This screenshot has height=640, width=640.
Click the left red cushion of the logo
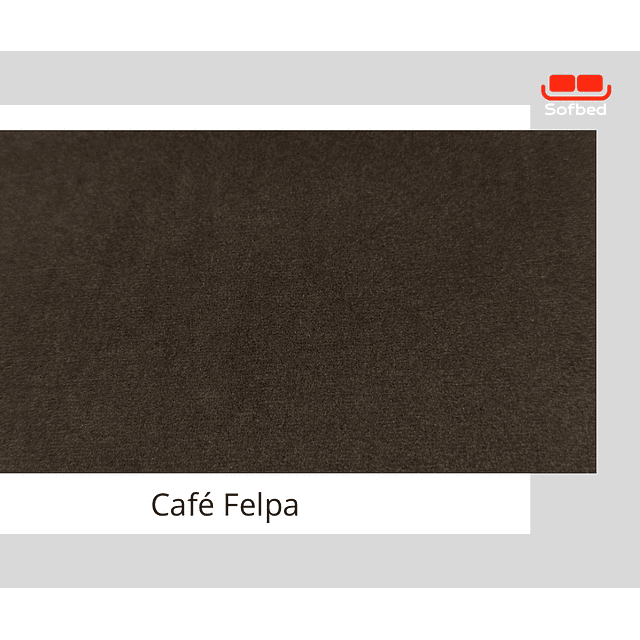click(562, 83)
